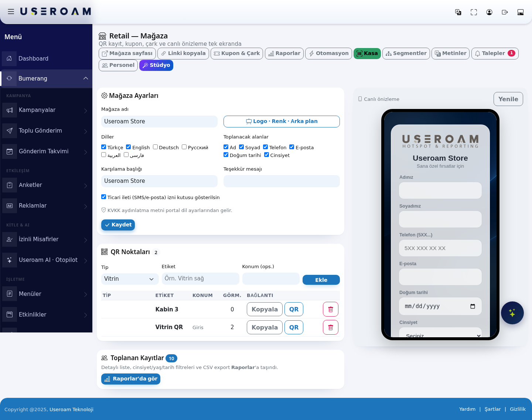Click the USEROAM logo in header

55,11
